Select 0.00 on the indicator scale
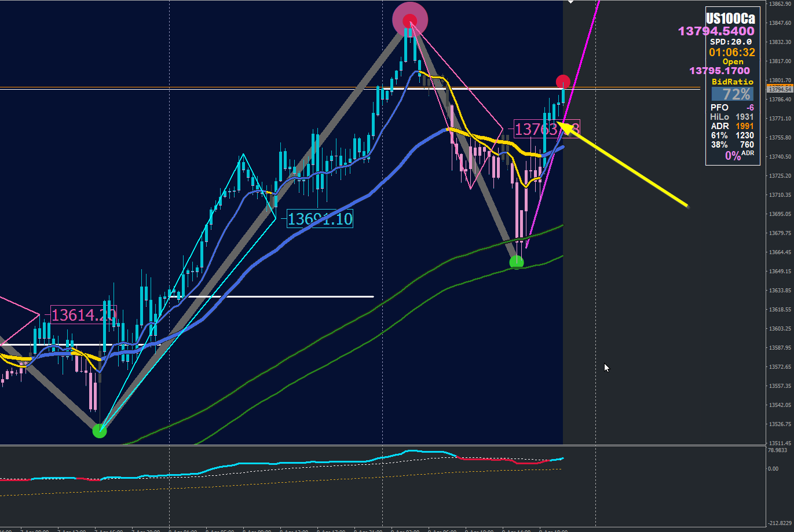 click(773, 468)
